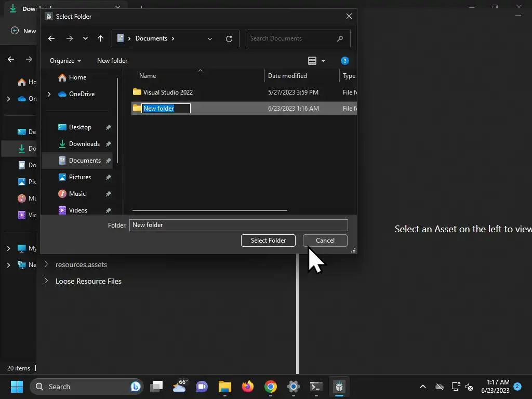
Task: Go back in Select Folder dialog
Action: tap(51, 38)
